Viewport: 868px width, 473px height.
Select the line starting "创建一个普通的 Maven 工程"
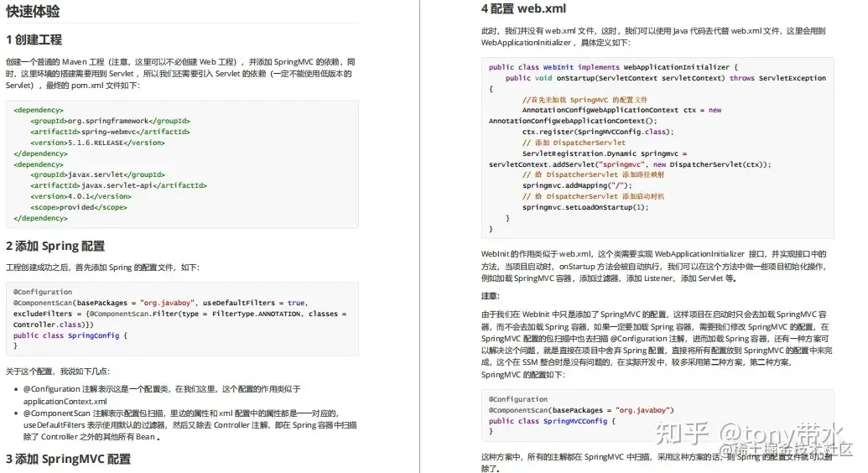(180, 62)
